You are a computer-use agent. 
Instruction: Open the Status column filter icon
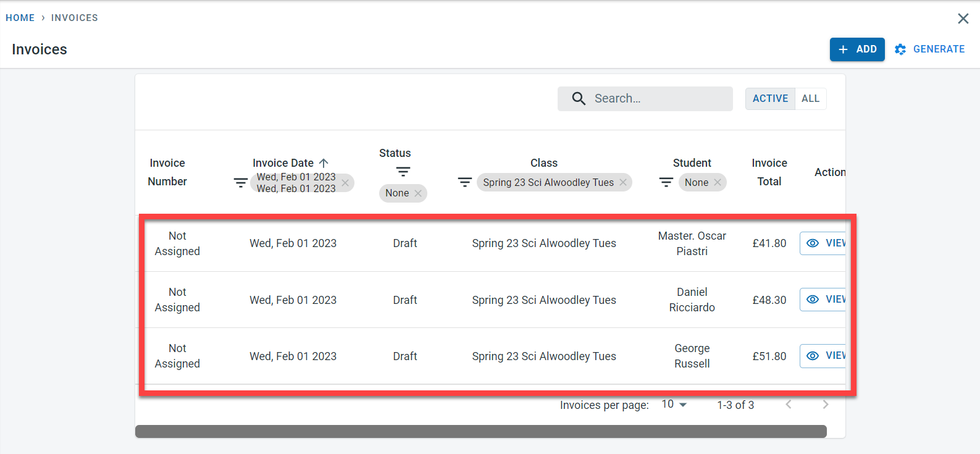point(403,172)
